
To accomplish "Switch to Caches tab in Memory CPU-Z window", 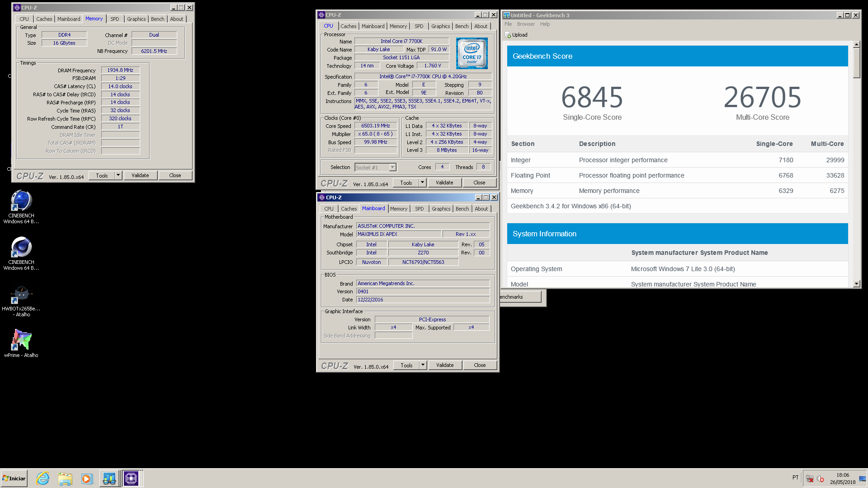I will tap(44, 19).
